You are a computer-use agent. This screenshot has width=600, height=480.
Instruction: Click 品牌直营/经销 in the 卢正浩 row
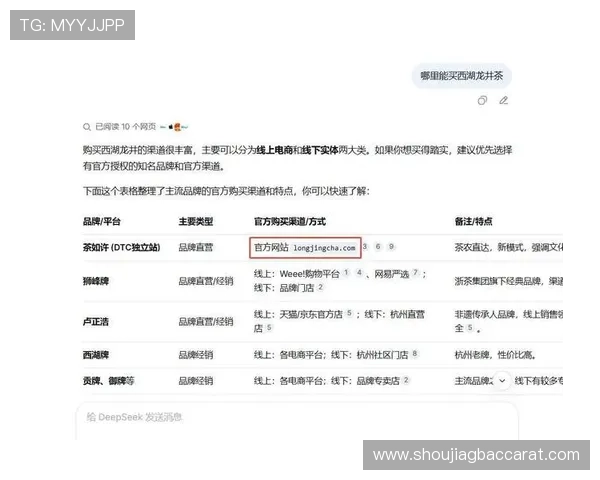[206, 322]
